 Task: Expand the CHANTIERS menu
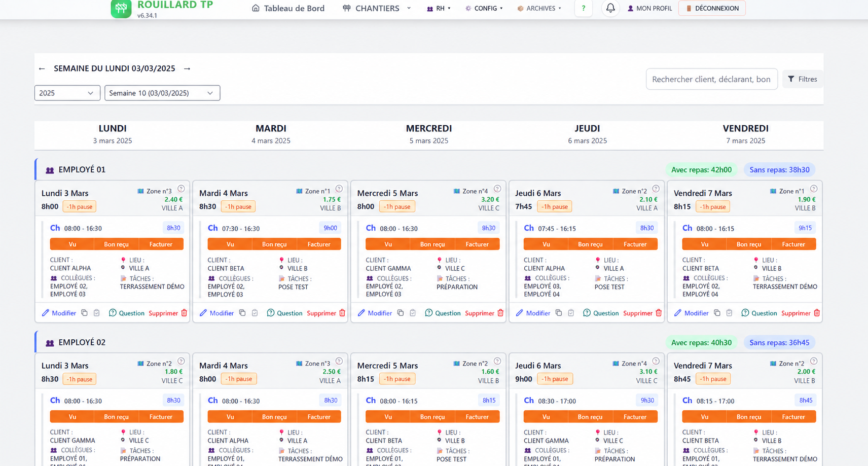point(377,8)
